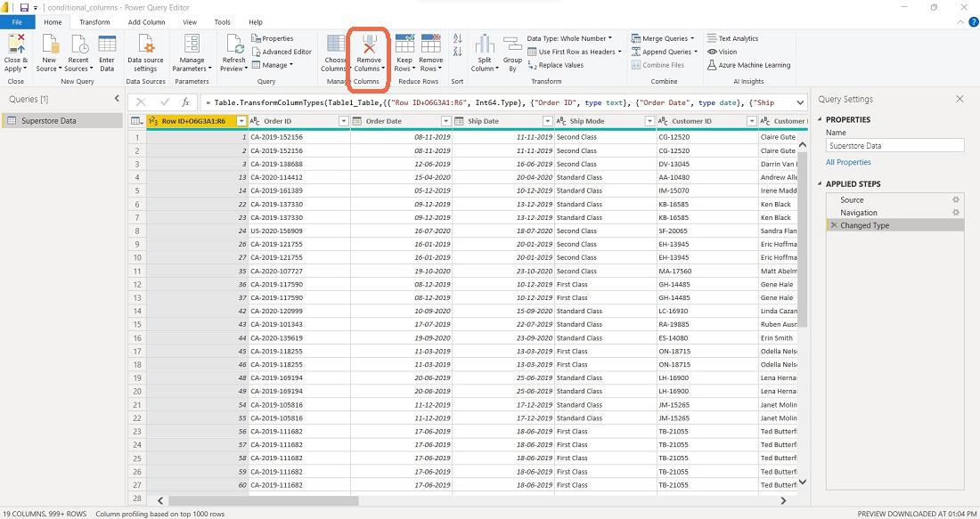
Task: Sort ascending with the A-Z icon
Action: (458, 38)
